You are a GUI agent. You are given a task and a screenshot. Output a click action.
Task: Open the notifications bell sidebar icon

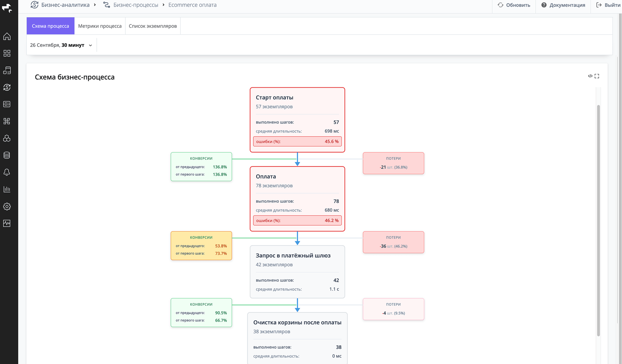pos(7,172)
